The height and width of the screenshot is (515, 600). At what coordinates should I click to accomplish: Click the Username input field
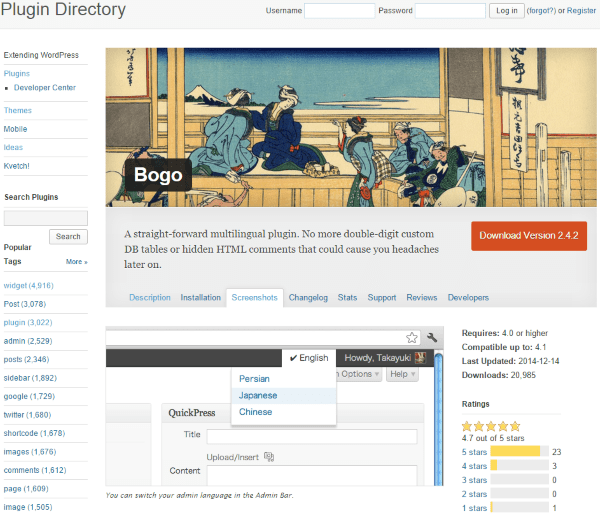[339, 11]
